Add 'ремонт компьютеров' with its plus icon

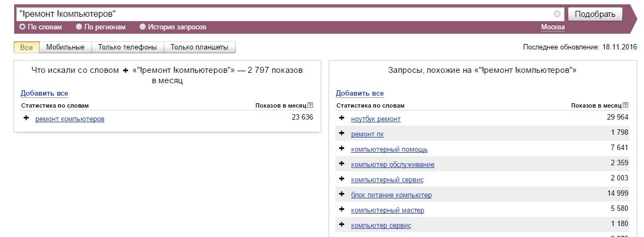pos(26,118)
